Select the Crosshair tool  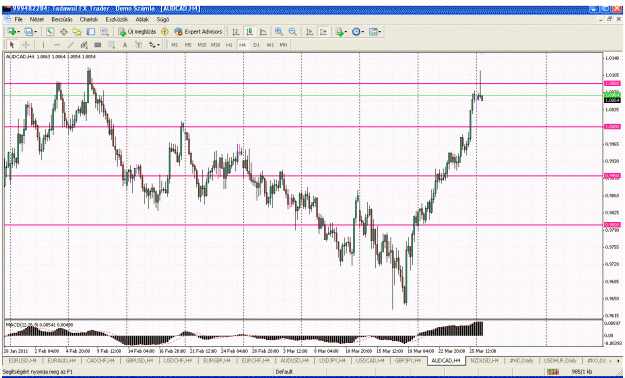pos(26,45)
